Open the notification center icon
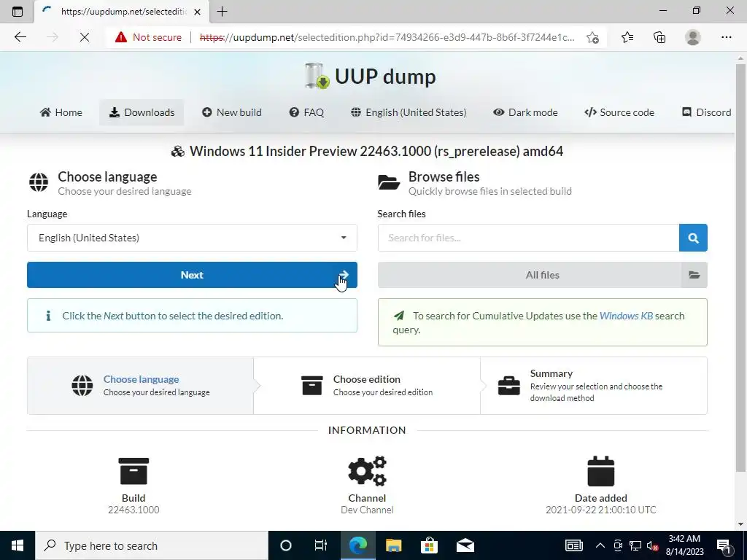 (724, 545)
